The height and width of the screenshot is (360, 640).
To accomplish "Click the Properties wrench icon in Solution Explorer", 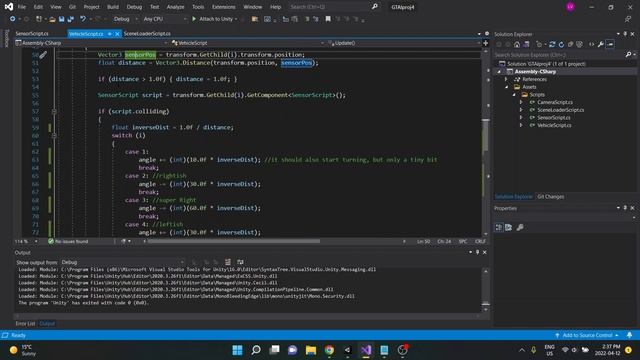I will (x=600, y=44).
